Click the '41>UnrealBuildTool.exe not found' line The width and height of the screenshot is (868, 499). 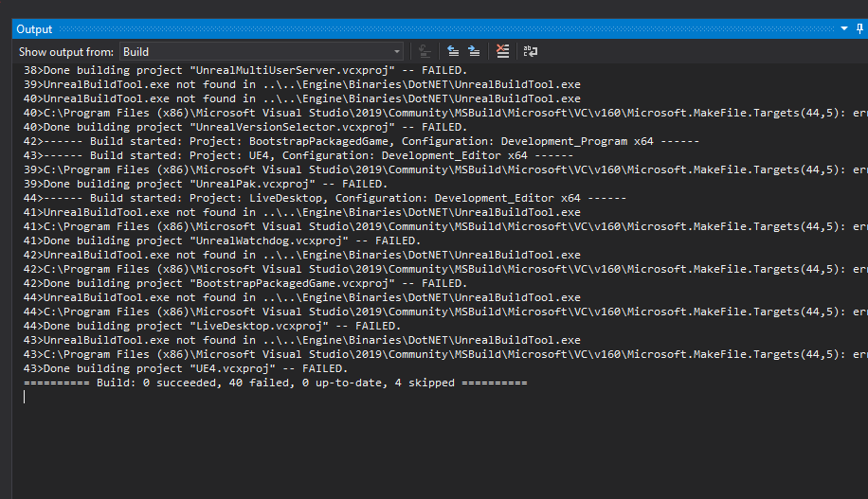[x=302, y=212]
